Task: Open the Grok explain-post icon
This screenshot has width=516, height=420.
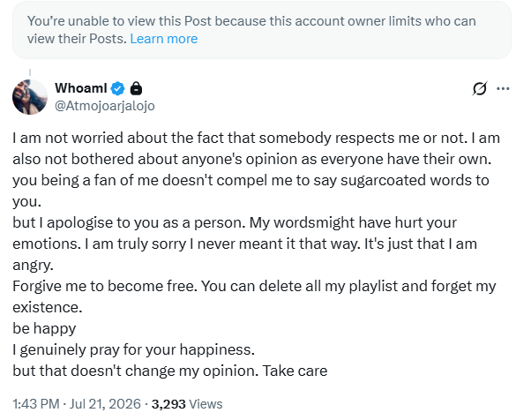Action: tap(480, 88)
